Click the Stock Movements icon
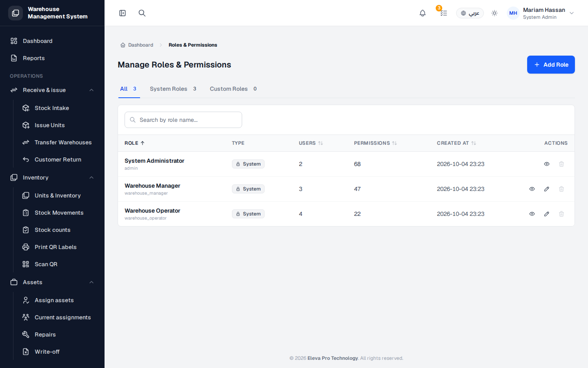588x368 pixels. [x=26, y=213]
